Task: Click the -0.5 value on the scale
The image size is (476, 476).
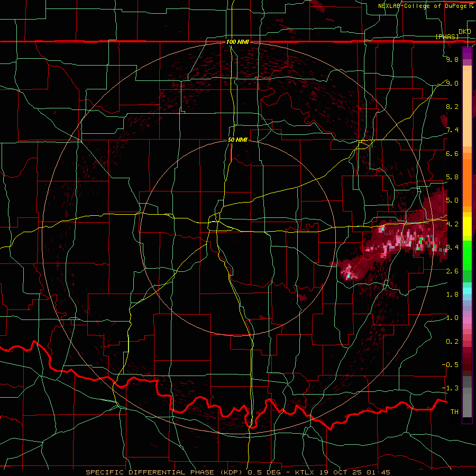Action: click(x=450, y=365)
